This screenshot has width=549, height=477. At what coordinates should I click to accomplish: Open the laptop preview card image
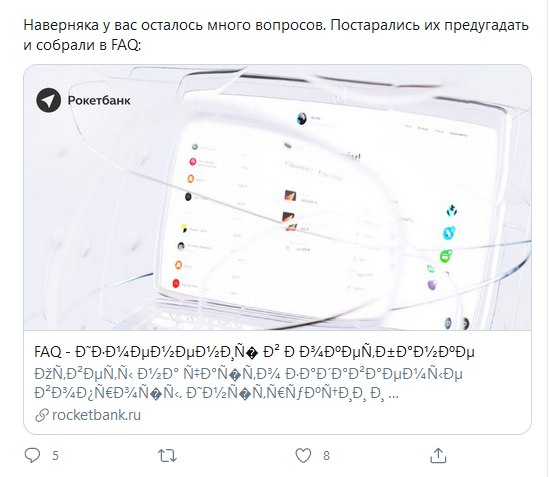pos(277,197)
